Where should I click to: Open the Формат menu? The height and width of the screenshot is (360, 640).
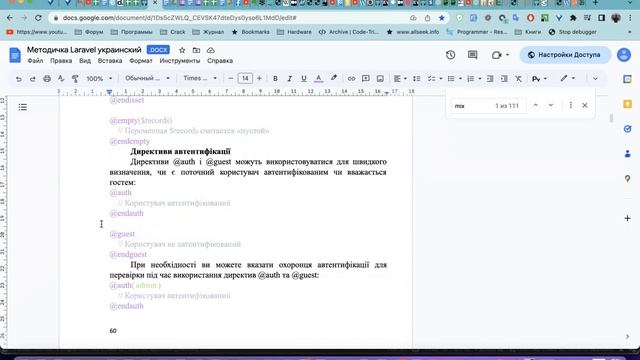(x=141, y=61)
